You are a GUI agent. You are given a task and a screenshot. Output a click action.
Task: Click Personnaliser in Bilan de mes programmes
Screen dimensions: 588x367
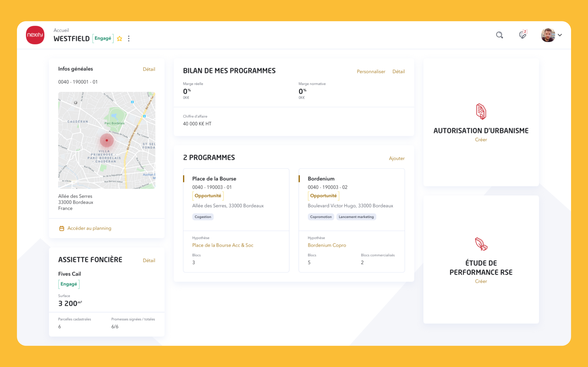[371, 71]
